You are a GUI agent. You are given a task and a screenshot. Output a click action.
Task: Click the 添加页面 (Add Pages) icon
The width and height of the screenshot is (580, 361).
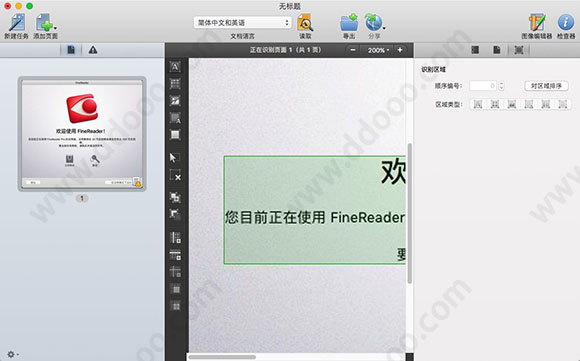[44, 23]
